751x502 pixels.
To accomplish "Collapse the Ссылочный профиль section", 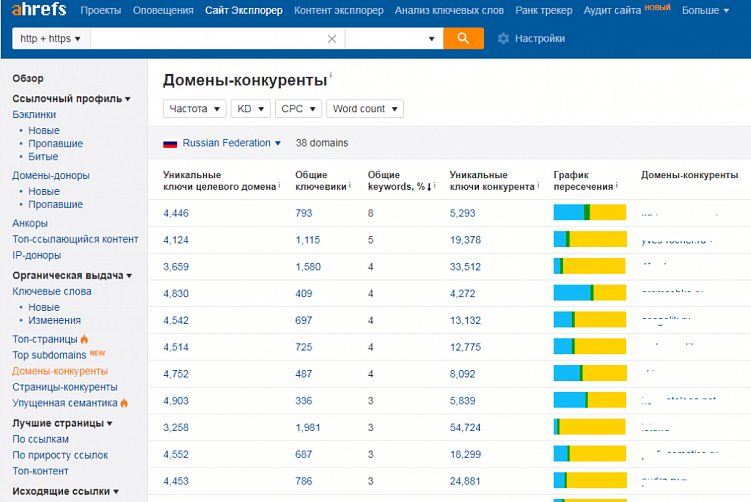I will point(71,99).
